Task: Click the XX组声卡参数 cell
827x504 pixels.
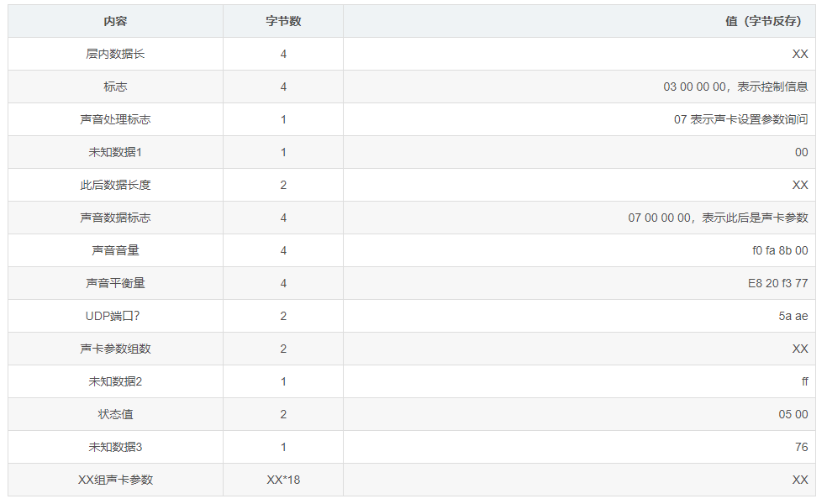Action: [115, 480]
